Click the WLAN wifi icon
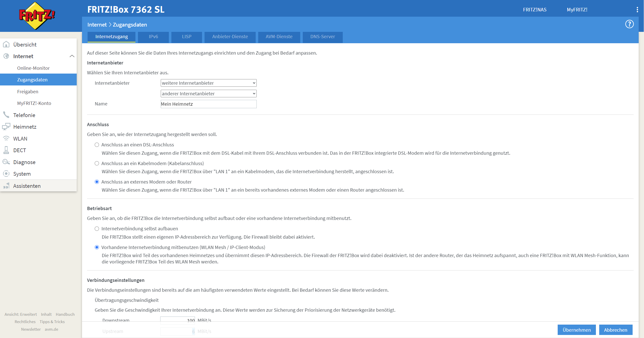Screen dimensions: 644x338 (6, 139)
